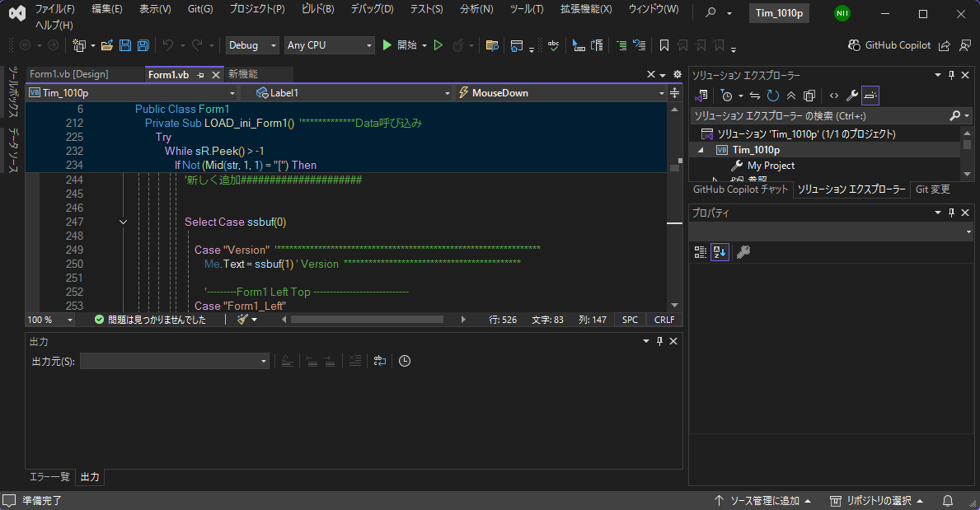Click the Save All icon in toolbar

[143, 45]
